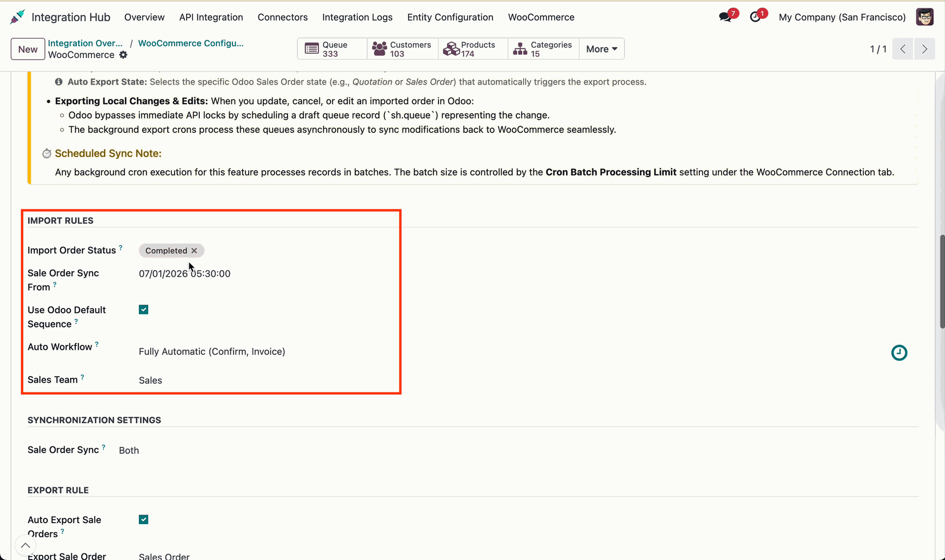Click the gear icon next to WooCommerce
The image size is (945, 560).
[x=123, y=55]
